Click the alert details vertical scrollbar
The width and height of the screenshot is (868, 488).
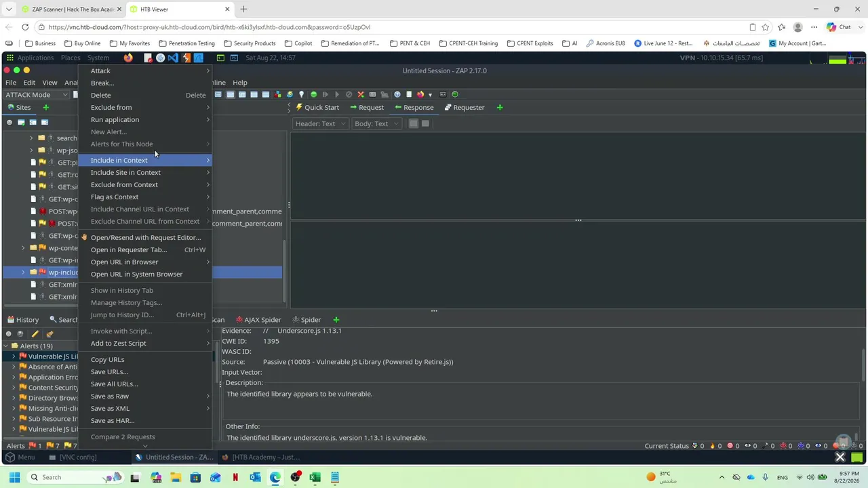tap(863, 366)
